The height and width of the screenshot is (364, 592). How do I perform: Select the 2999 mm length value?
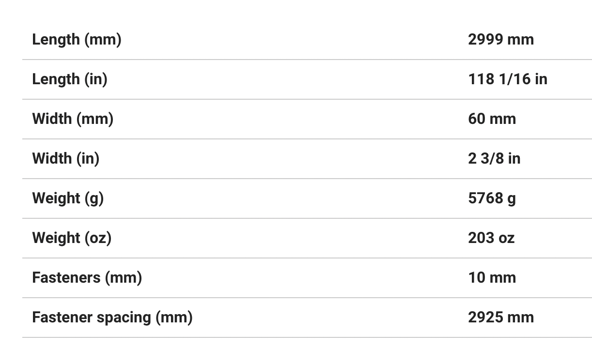(x=500, y=39)
